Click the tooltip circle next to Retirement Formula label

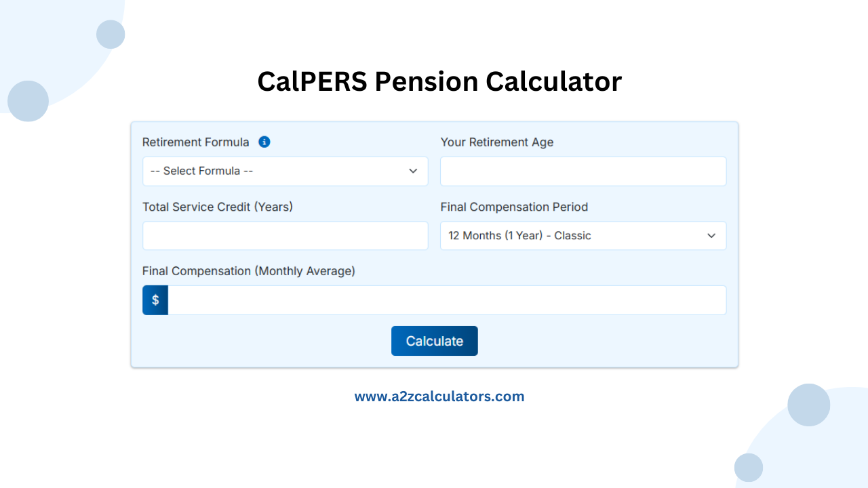point(264,142)
